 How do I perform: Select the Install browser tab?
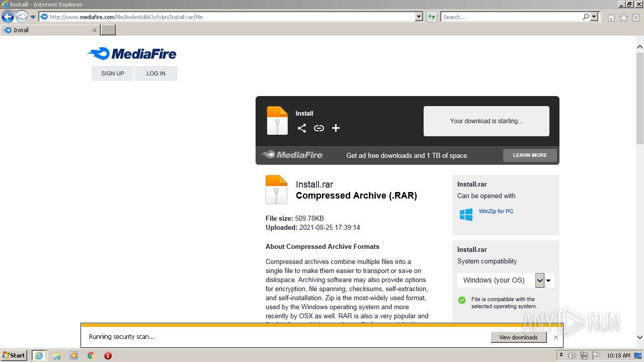pos(50,30)
